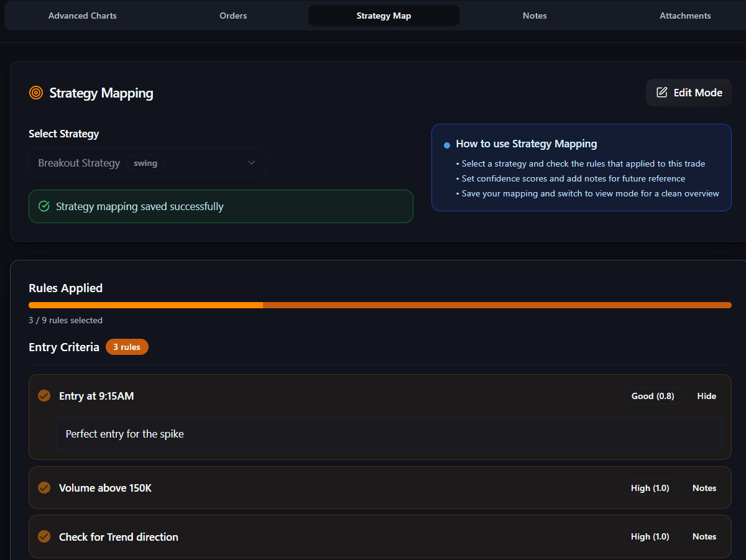Screen dimensions: 746x560
Task: Click the check icon on Check for Trend direction
Action: click(x=44, y=536)
